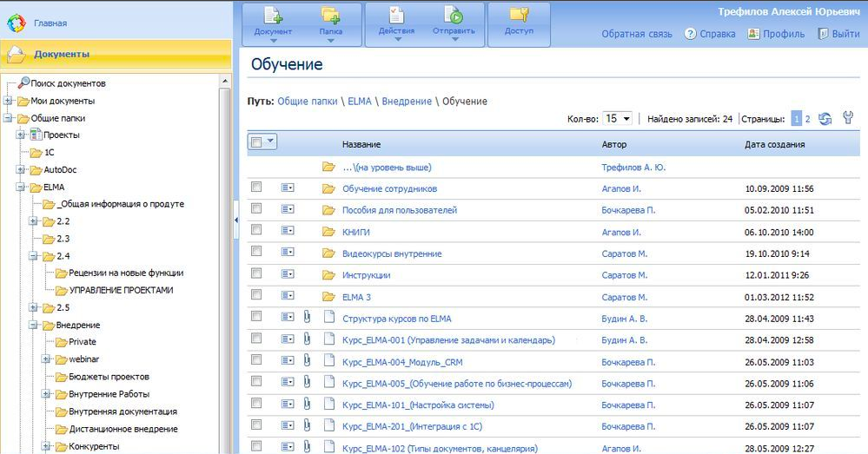Check the box for Структура курсов по ELMA

(256, 316)
